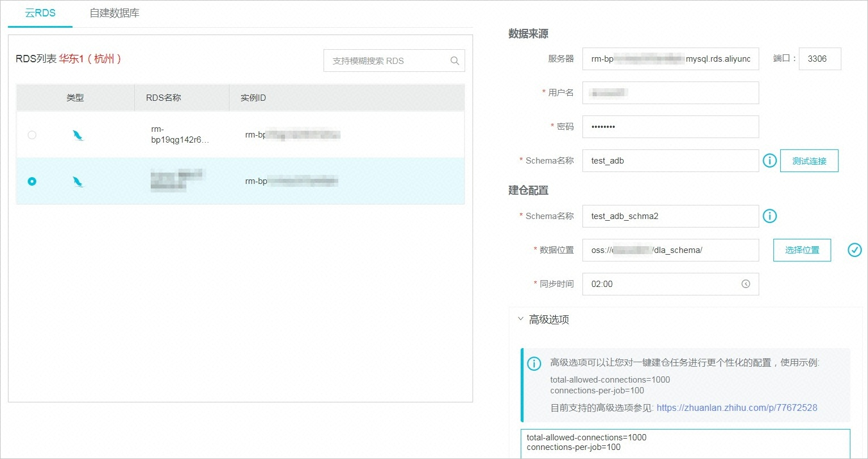Switch to the 云RDS tab

point(40,13)
